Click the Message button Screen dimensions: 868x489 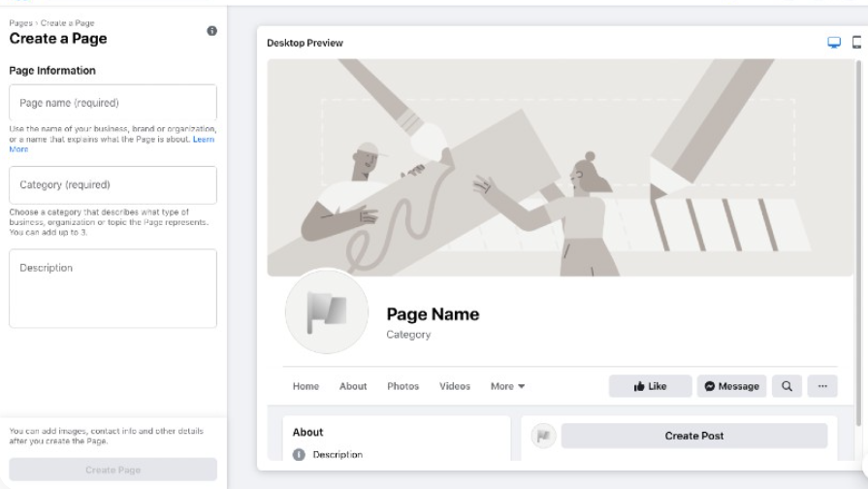(x=731, y=386)
